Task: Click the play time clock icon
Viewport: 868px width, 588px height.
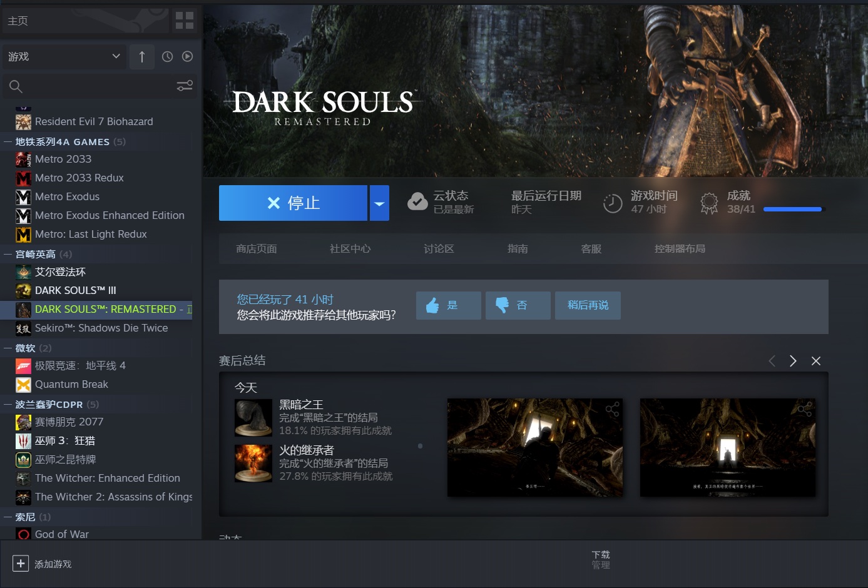Action: coord(613,203)
